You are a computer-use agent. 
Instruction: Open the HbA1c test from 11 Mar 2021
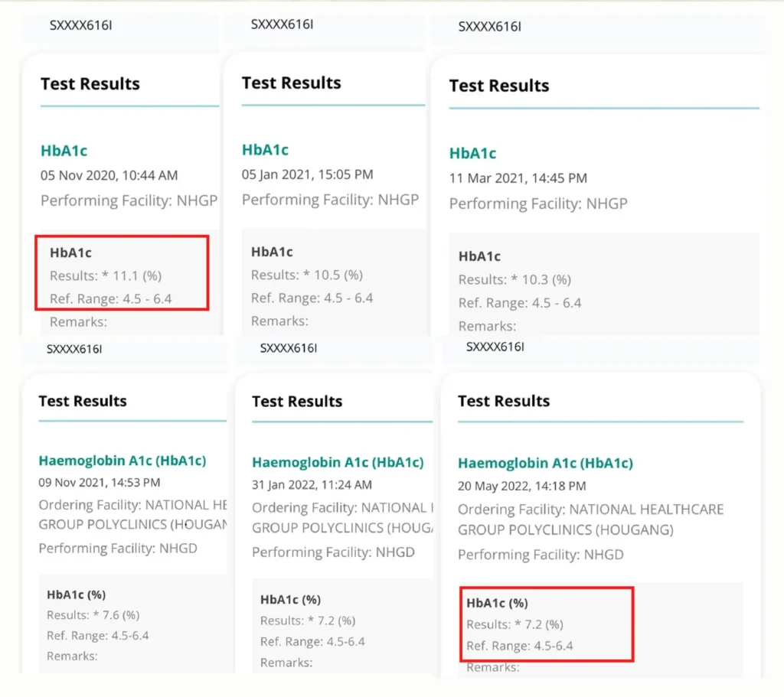[x=472, y=153]
